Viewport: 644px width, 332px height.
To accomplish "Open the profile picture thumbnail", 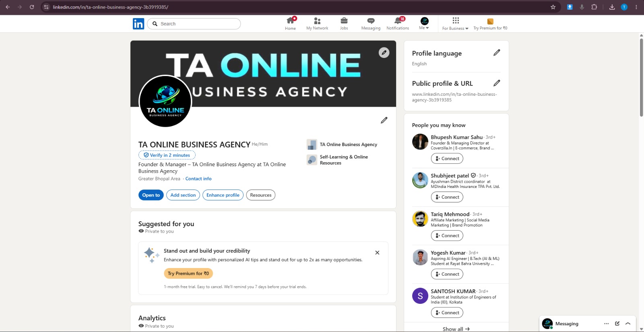I will coord(165,101).
